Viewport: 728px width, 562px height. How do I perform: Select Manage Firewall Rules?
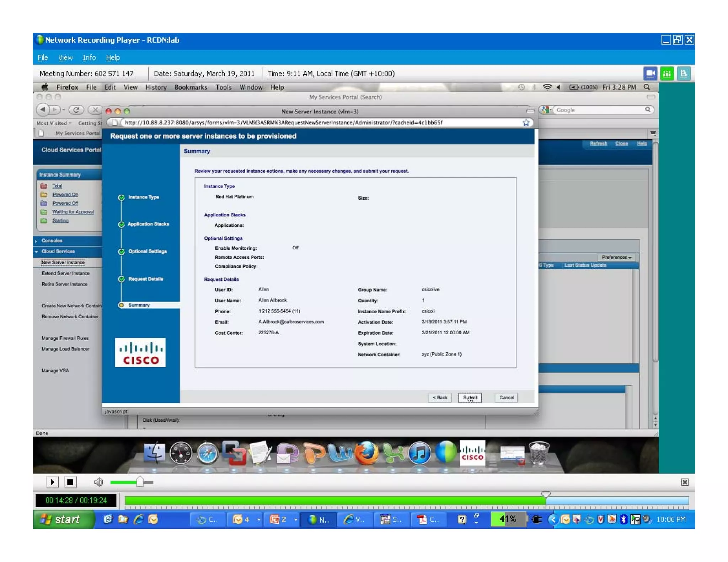click(65, 338)
